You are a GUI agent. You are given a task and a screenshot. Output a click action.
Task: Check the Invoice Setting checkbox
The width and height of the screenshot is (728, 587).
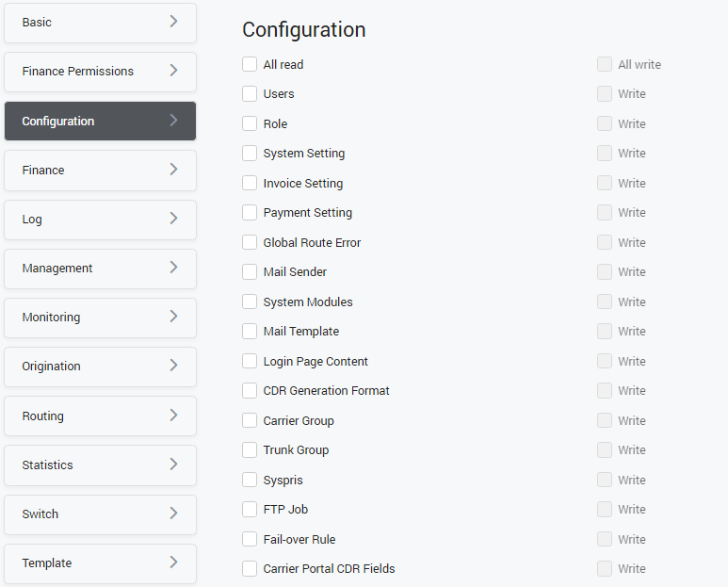pyautogui.click(x=250, y=183)
